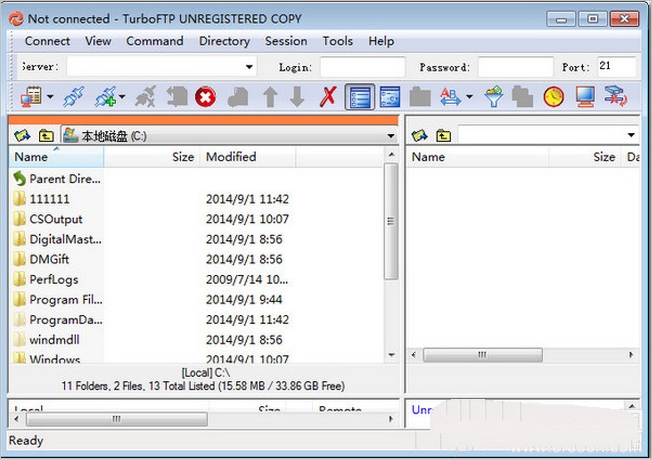Click the Filter funnel icon

tap(494, 97)
